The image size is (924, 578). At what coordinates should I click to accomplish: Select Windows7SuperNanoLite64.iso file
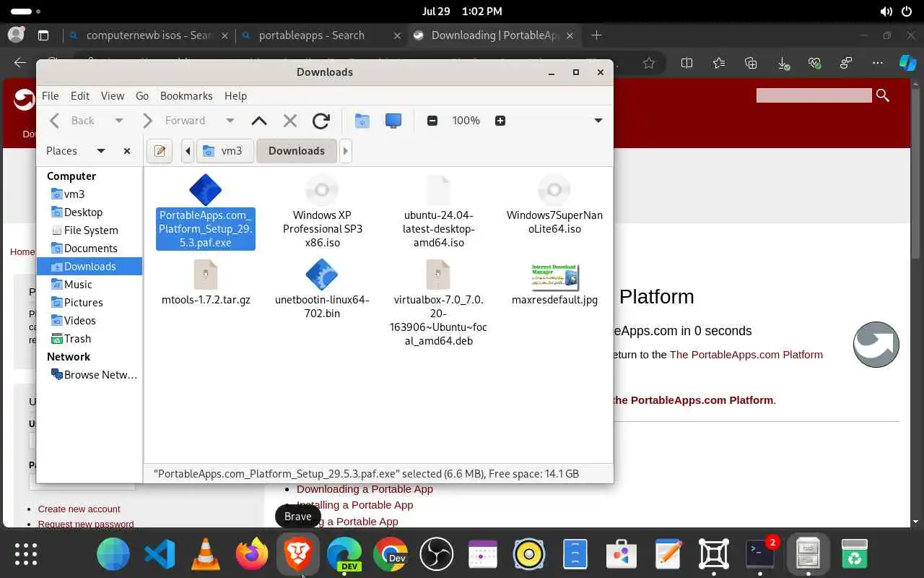click(x=554, y=204)
